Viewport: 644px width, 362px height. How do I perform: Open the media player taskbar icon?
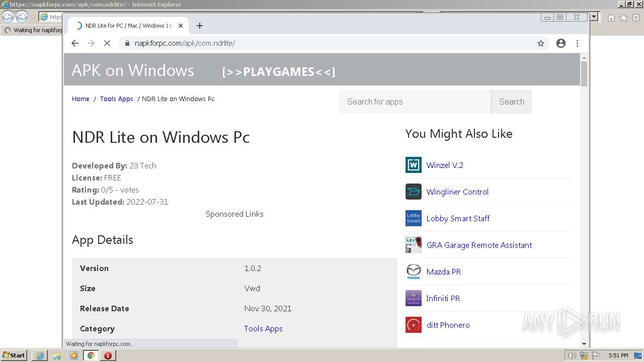pos(74,355)
